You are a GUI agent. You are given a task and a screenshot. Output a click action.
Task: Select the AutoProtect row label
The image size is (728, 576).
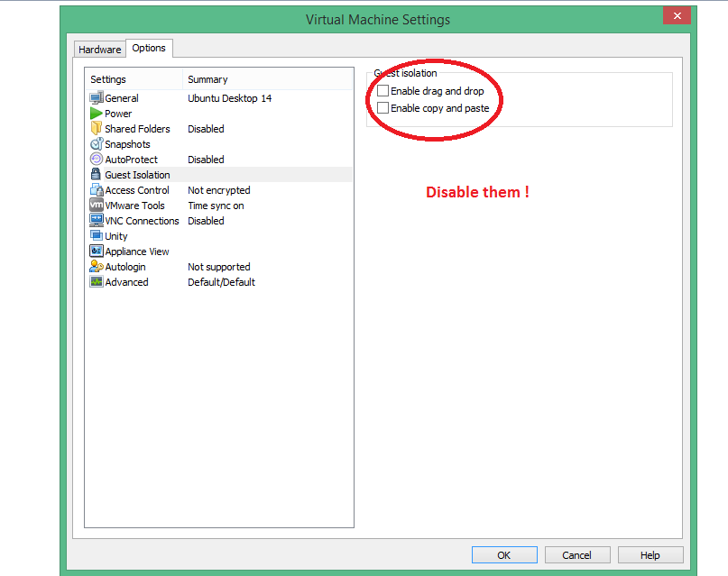(132, 160)
